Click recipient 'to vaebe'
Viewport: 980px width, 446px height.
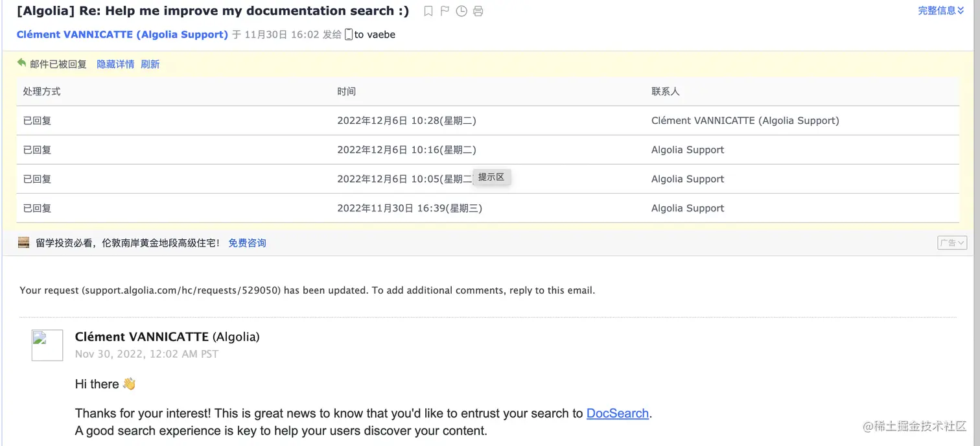pos(375,34)
